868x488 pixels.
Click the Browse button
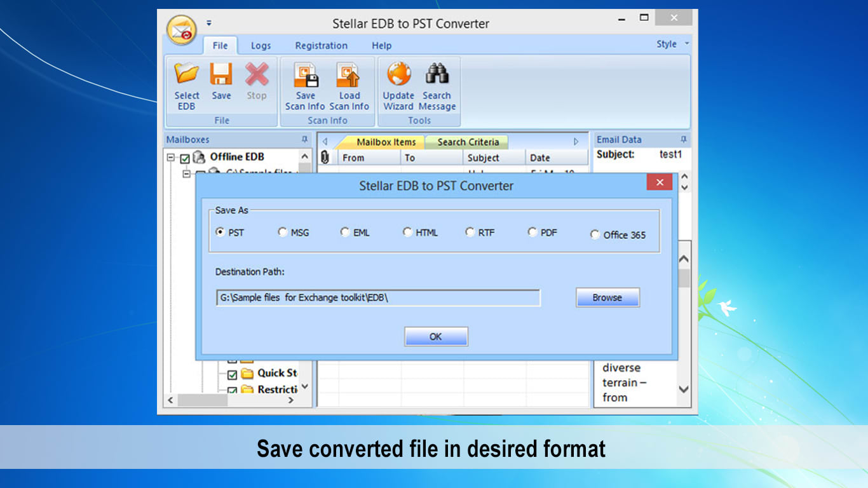pyautogui.click(x=607, y=297)
